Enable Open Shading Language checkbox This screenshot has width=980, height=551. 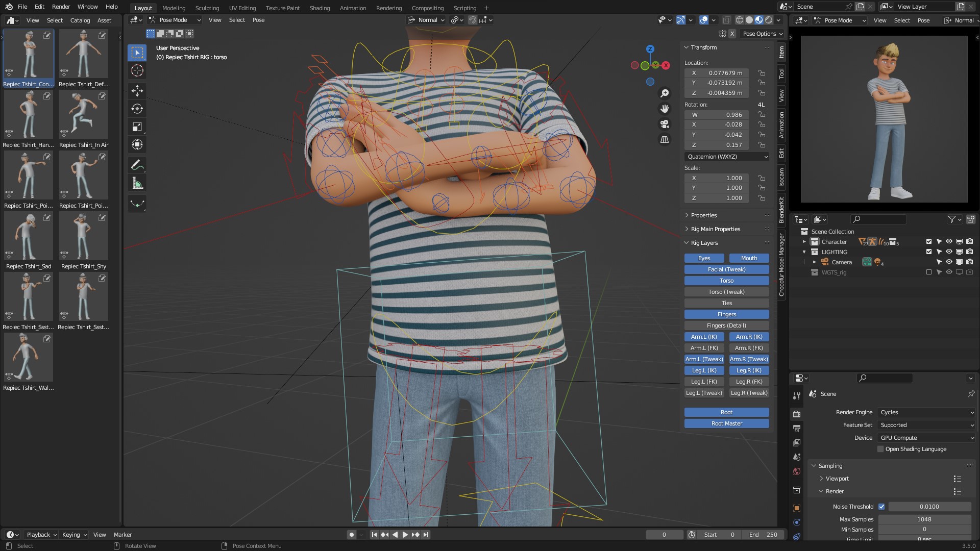pyautogui.click(x=880, y=449)
